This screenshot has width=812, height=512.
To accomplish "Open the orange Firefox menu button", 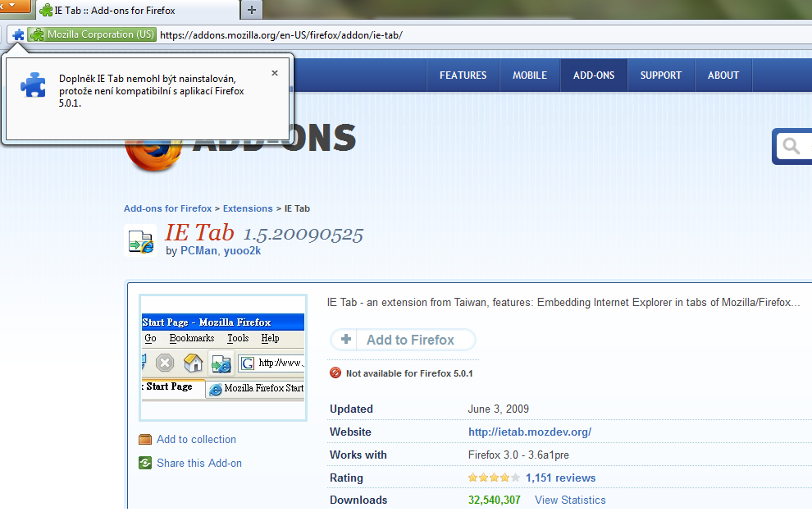I will tap(16, 6).
